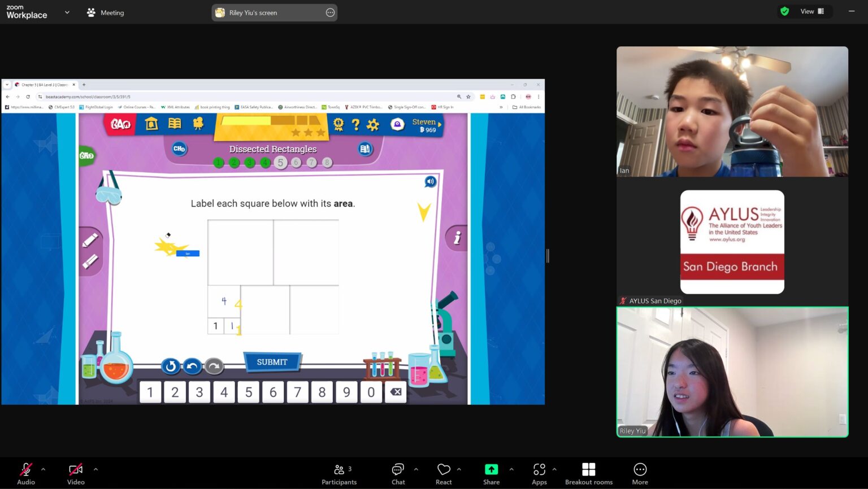Expand the Apps options caret

click(554, 469)
